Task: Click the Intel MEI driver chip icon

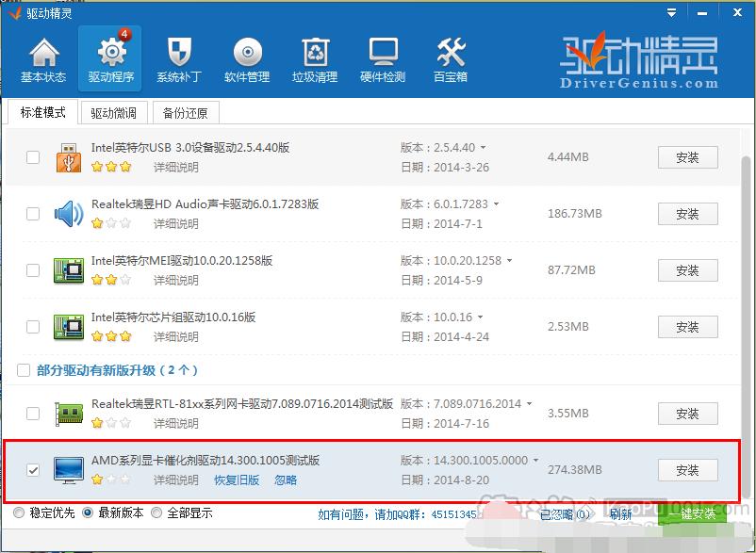Action: pyautogui.click(x=69, y=270)
